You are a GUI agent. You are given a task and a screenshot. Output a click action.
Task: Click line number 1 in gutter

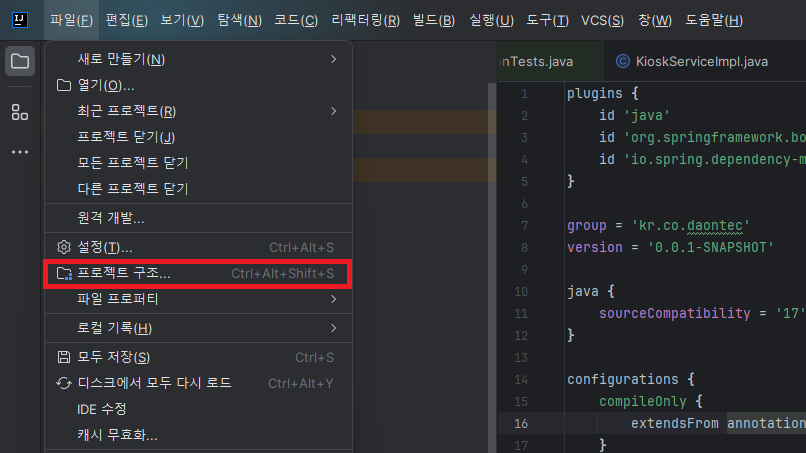pyautogui.click(x=524, y=94)
